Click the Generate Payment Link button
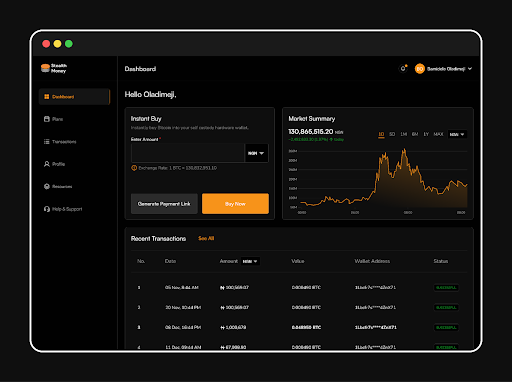 click(x=164, y=204)
